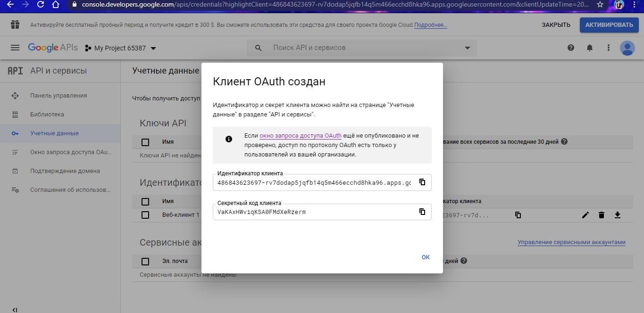This screenshot has height=313, width=644.
Task: Select Учетные данные in the sidebar
Action: click(54, 133)
